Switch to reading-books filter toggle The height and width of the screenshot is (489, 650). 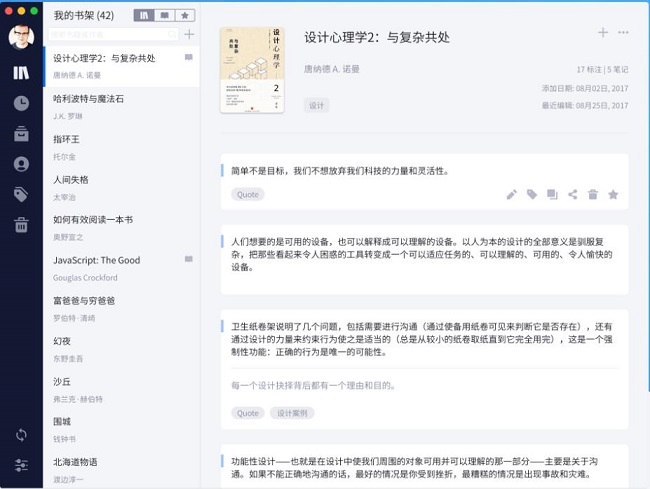point(165,16)
